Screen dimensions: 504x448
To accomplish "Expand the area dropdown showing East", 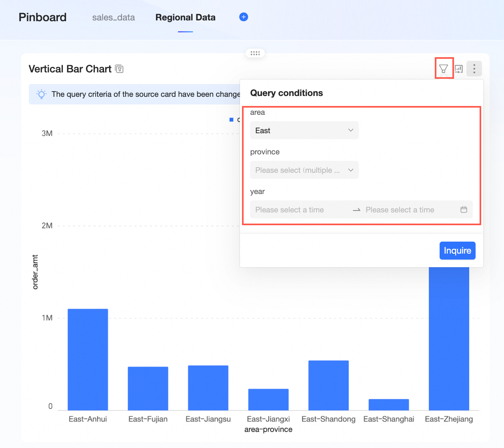I will (x=304, y=130).
